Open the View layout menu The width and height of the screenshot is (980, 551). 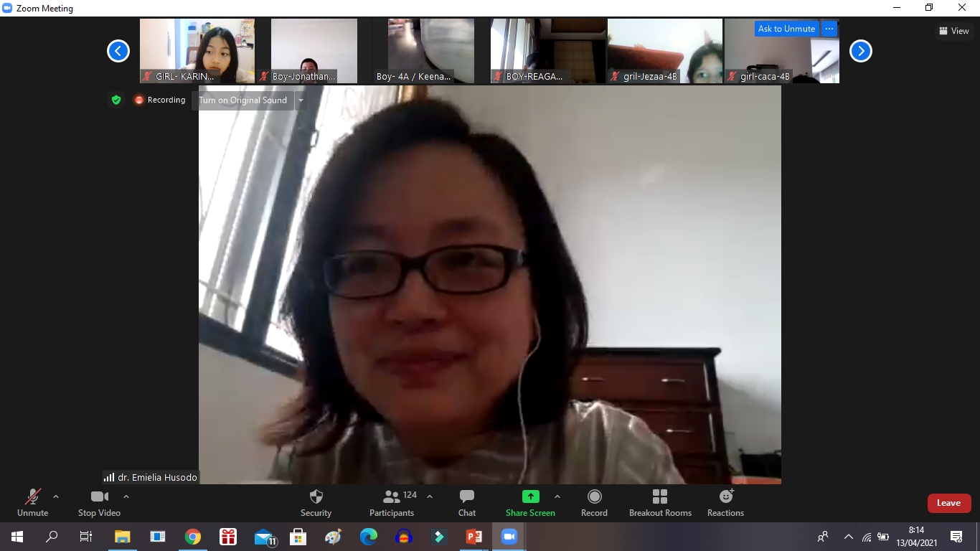pos(954,31)
